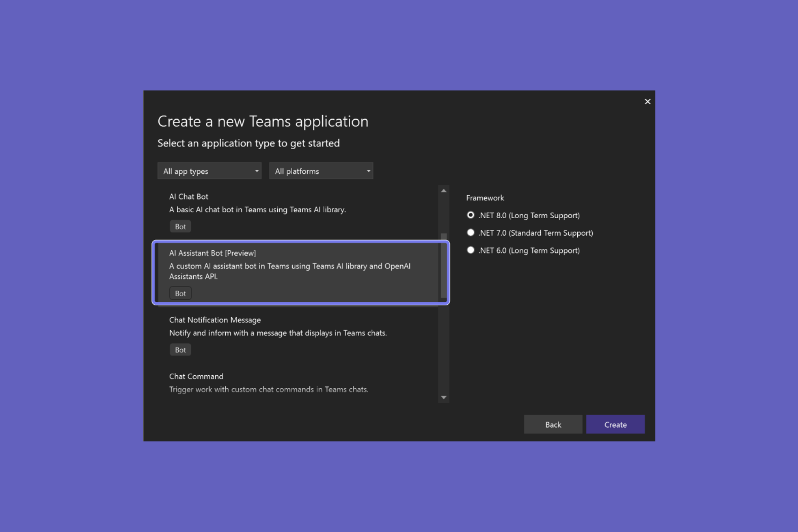Image resolution: width=798 pixels, height=532 pixels.
Task: Click the Bot tag under AI Chat Bot
Action: 180,227
